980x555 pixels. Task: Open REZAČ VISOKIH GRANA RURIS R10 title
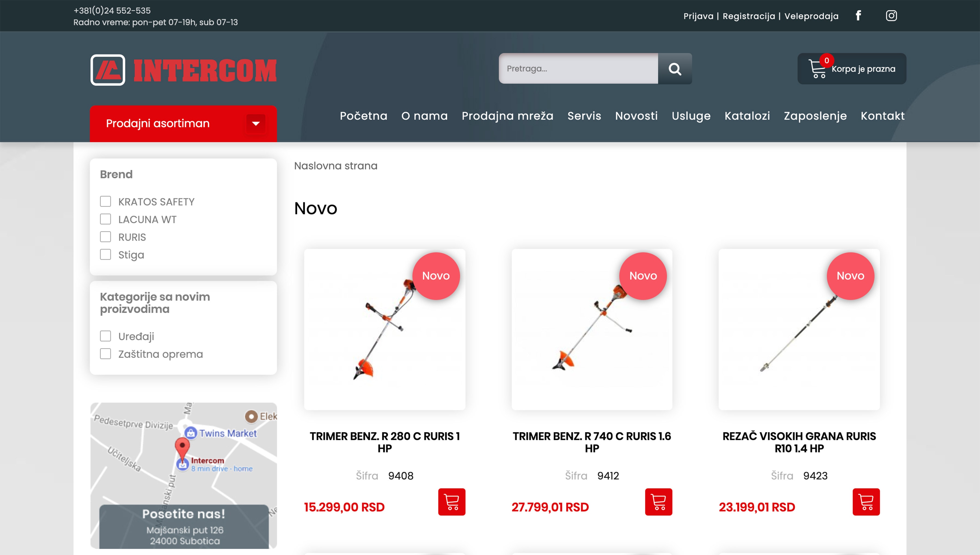pyautogui.click(x=799, y=442)
